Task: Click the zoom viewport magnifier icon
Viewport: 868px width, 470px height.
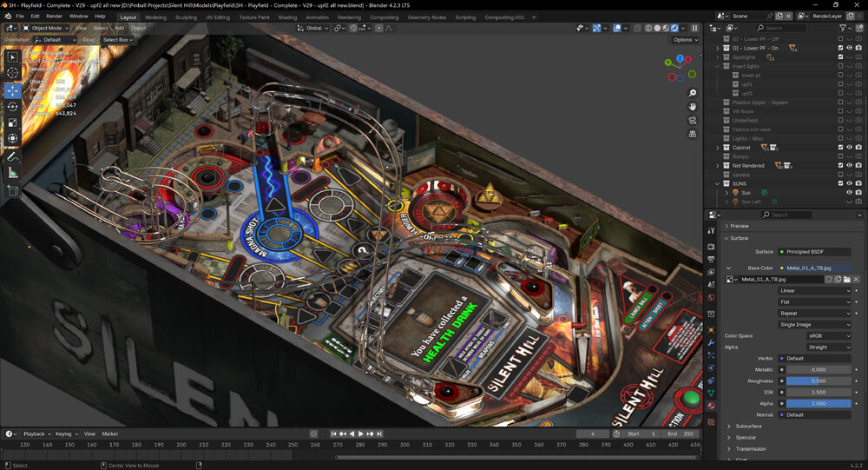Action: click(692, 93)
